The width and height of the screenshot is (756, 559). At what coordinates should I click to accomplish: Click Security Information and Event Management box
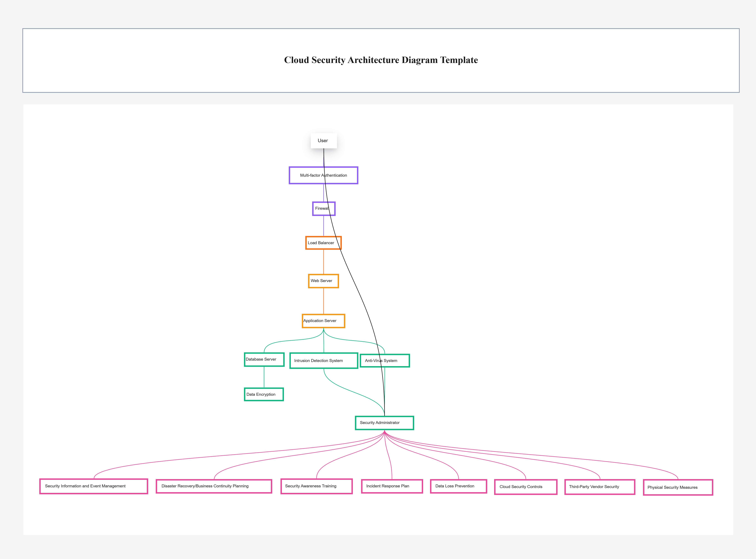click(94, 486)
